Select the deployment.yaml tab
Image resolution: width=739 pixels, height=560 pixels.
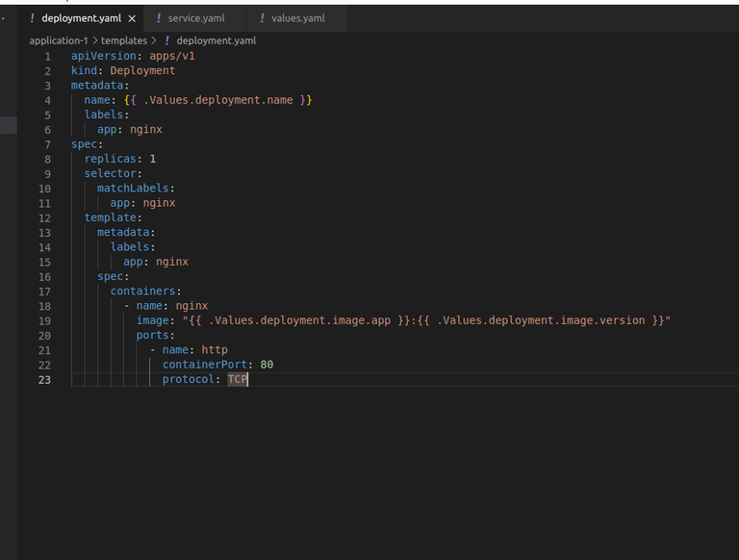[81, 18]
